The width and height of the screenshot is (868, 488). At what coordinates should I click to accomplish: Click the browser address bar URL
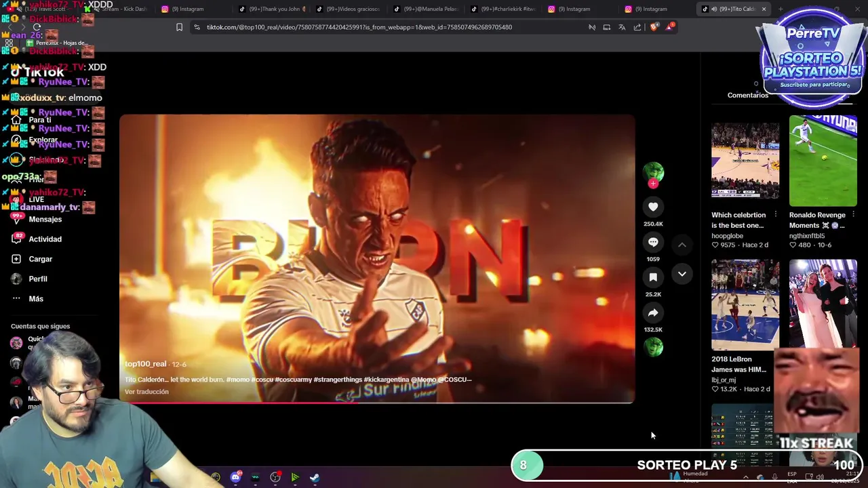(x=359, y=27)
